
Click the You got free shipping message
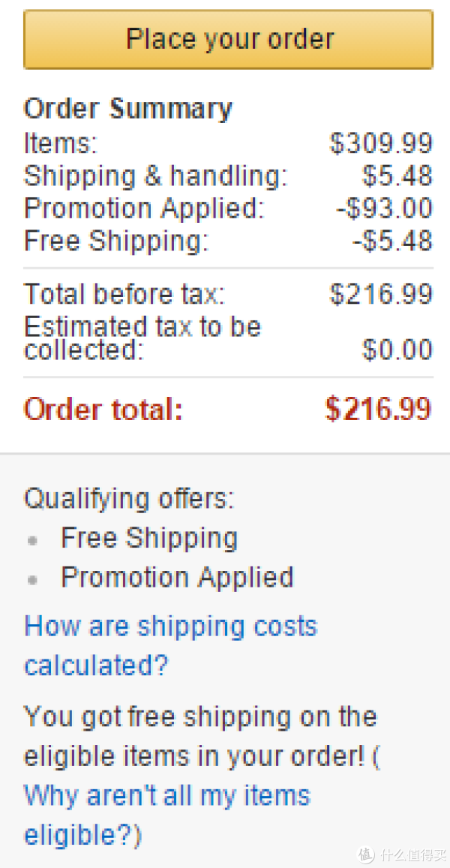point(202,736)
